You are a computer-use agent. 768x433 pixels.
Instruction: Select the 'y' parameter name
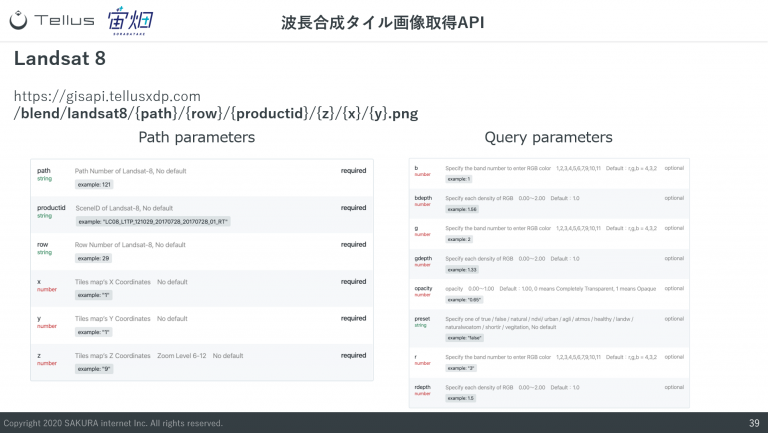tap(39, 318)
